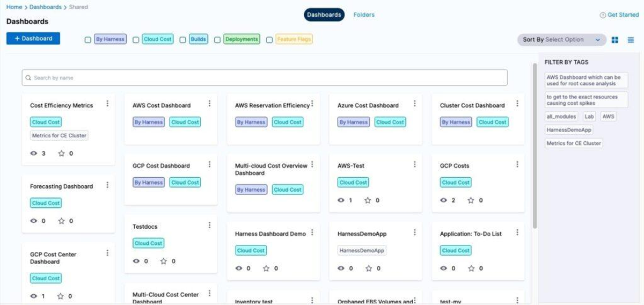Image resolution: width=644 pixels, height=305 pixels.
Task: Filter by AWS Dashboard root cause analysis tag
Action: point(586,81)
